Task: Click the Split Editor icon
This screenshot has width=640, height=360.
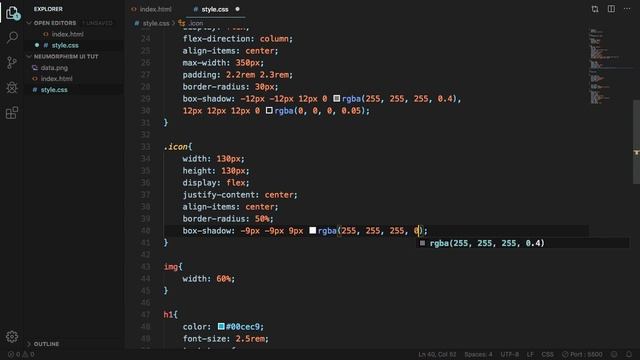Action: (611, 9)
